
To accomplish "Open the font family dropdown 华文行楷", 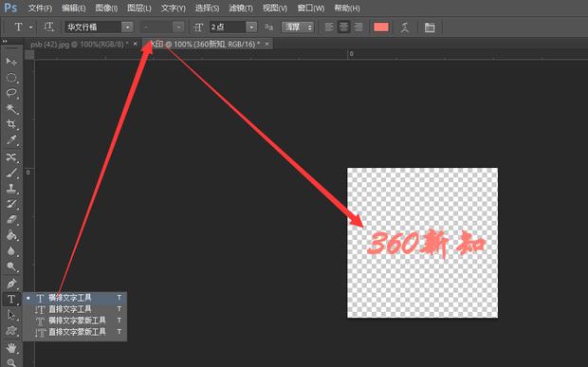I will (128, 27).
